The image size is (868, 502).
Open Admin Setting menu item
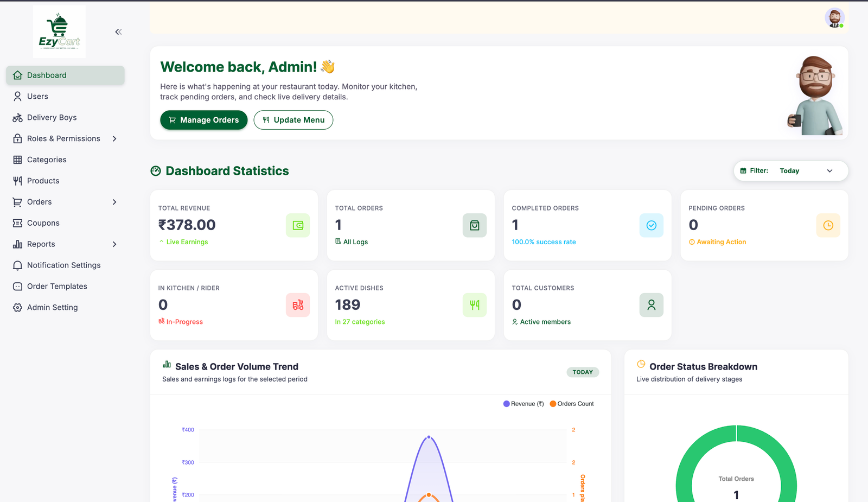[x=66, y=308]
